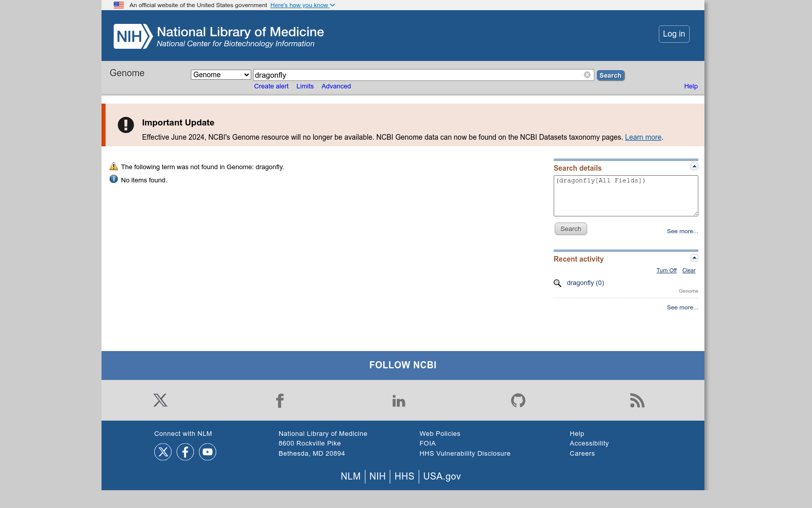Open NCBI GitHub page
This screenshot has height=508, width=812.
(518, 400)
